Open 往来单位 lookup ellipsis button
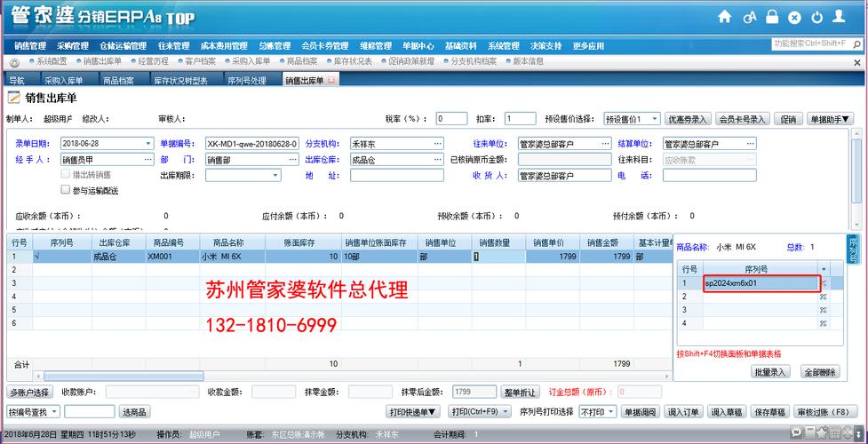Screen dimensions: 868x444 [x=605, y=144]
